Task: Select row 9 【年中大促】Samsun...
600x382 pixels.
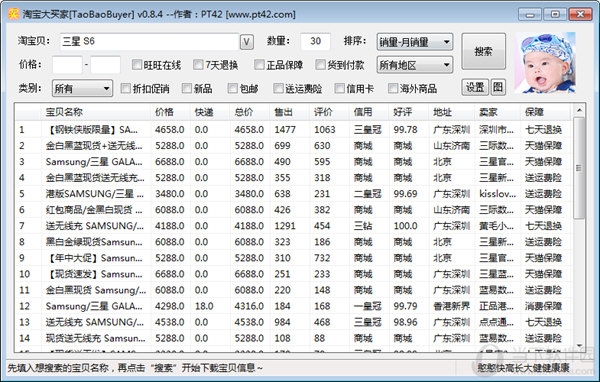Action: coord(294,258)
